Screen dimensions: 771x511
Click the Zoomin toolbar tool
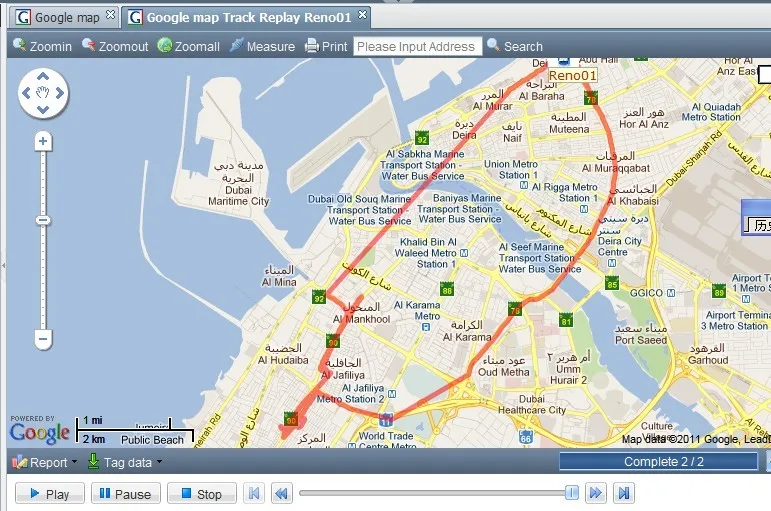click(x=42, y=46)
